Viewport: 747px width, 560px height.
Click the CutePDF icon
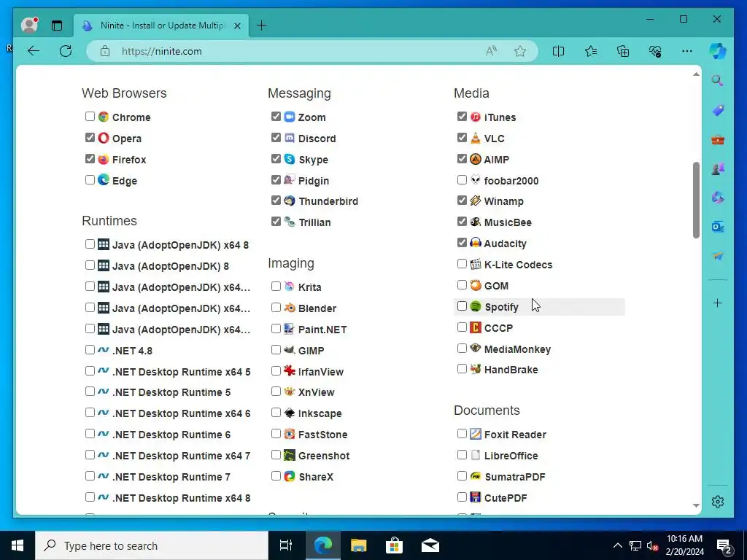click(475, 497)
